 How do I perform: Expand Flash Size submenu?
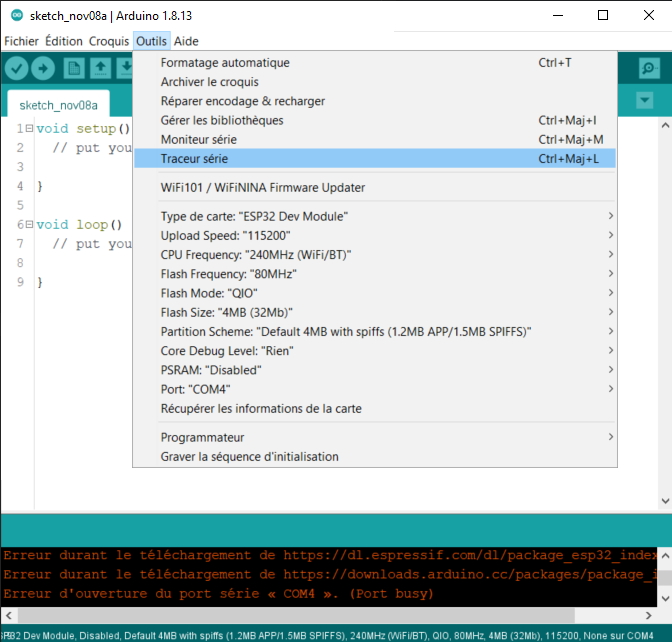(x=375, y=312)
